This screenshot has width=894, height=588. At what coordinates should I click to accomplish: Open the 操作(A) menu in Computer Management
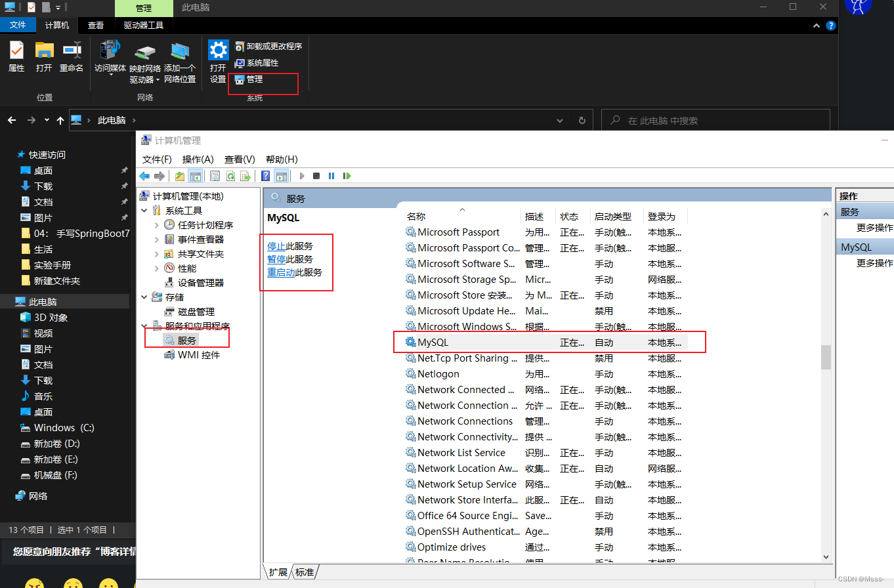coord(198,159)
